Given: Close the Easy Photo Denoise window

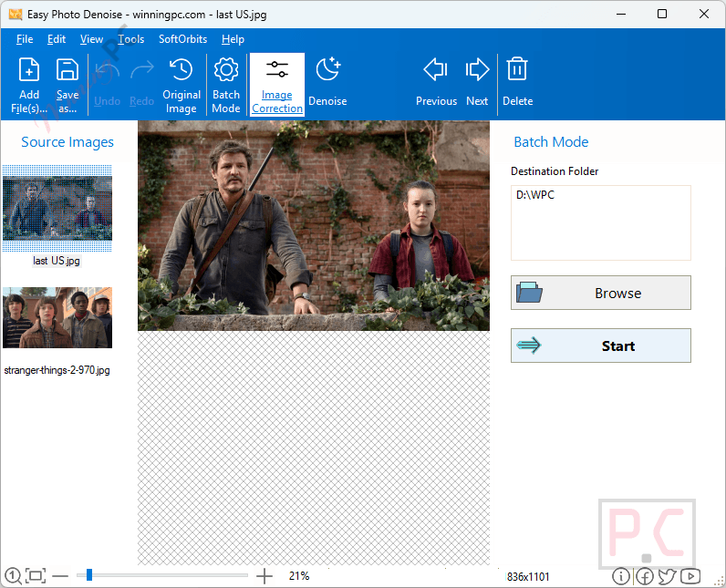Looking at the screenshot, I should 704,14.
